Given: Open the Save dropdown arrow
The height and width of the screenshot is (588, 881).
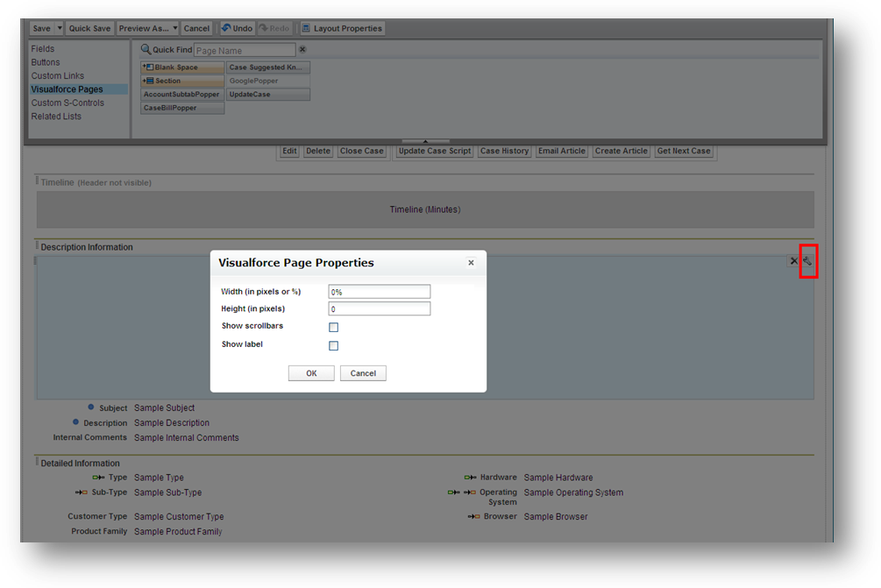Looking at the screenshot, I should tap(60, 29).
